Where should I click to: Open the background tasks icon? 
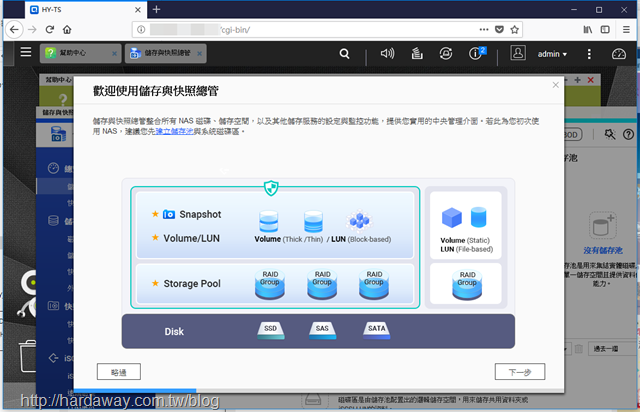417,53
